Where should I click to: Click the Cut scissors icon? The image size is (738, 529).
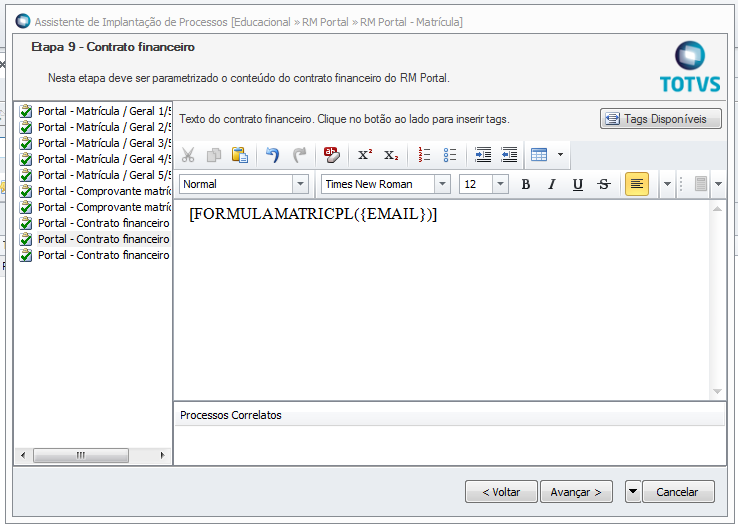188,155
